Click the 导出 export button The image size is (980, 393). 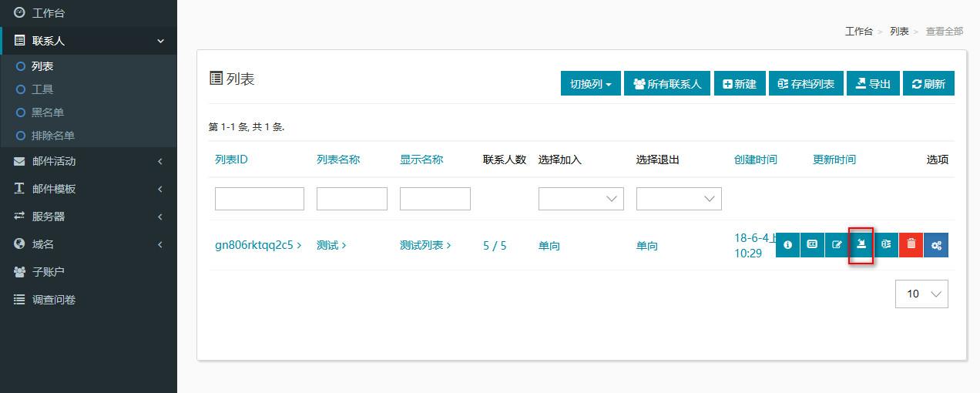click(x=872, y=84)
